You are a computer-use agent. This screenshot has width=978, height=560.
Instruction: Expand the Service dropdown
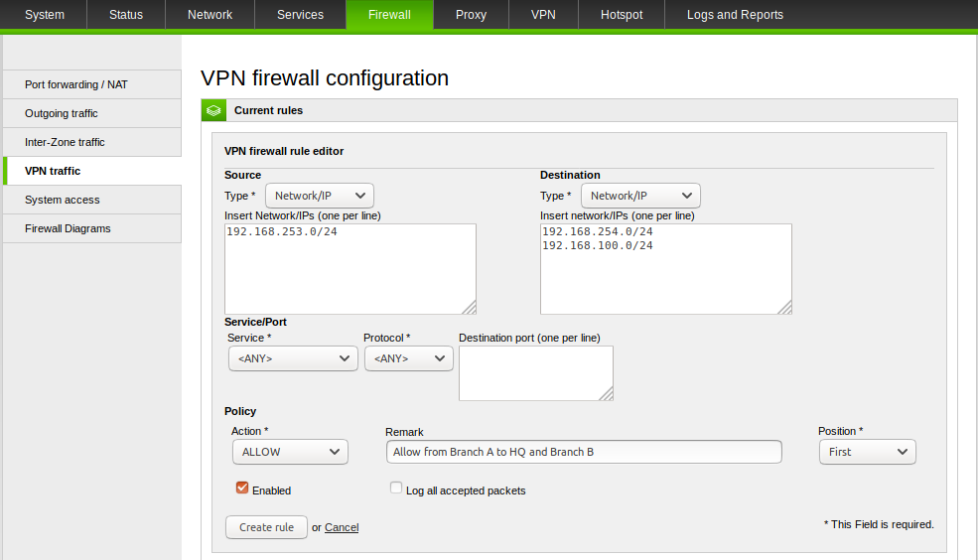[x=292, y=358]
